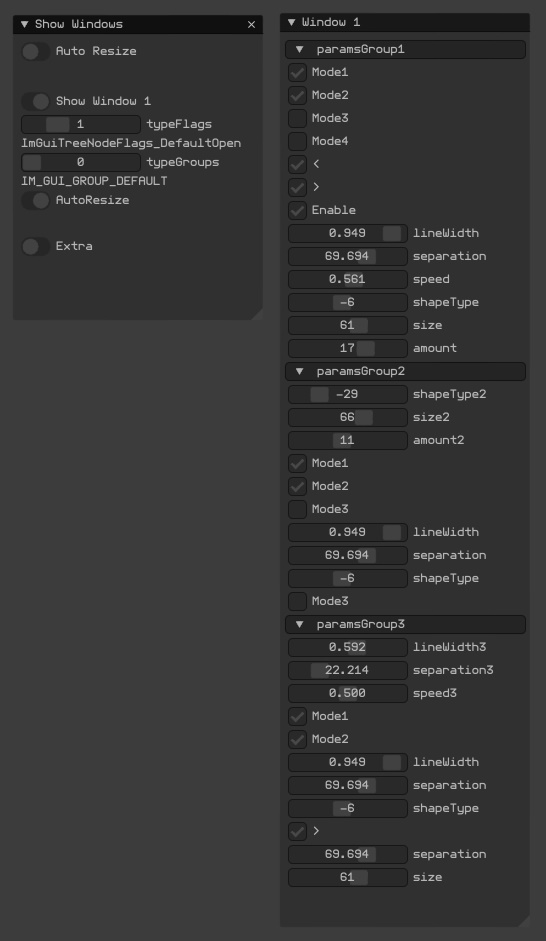Uncheck Mode1 in paramsGroup1
This screenshot has width=546, height=941.
(298, 73)
